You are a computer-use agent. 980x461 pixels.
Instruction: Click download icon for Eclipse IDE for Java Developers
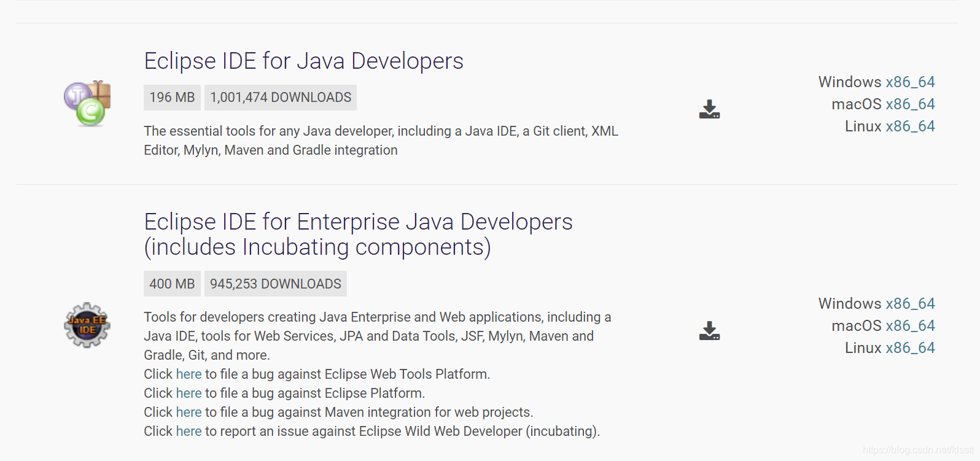(x=709, y=109)
